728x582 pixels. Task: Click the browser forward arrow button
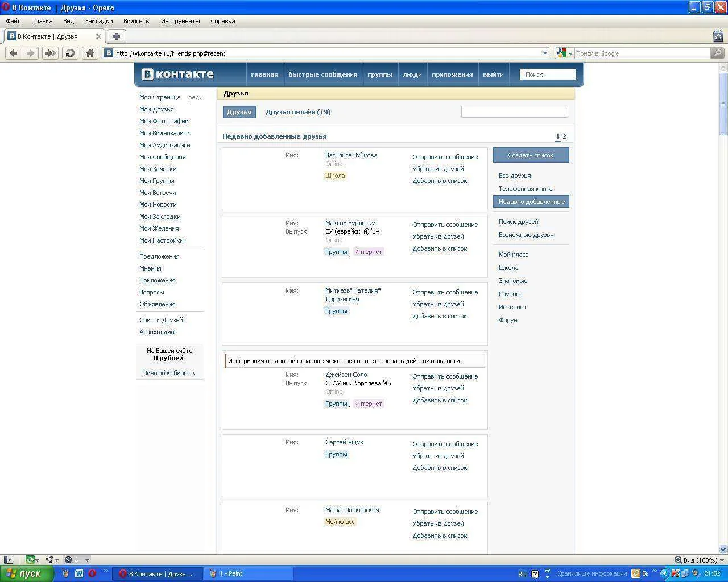click(31, 53)
